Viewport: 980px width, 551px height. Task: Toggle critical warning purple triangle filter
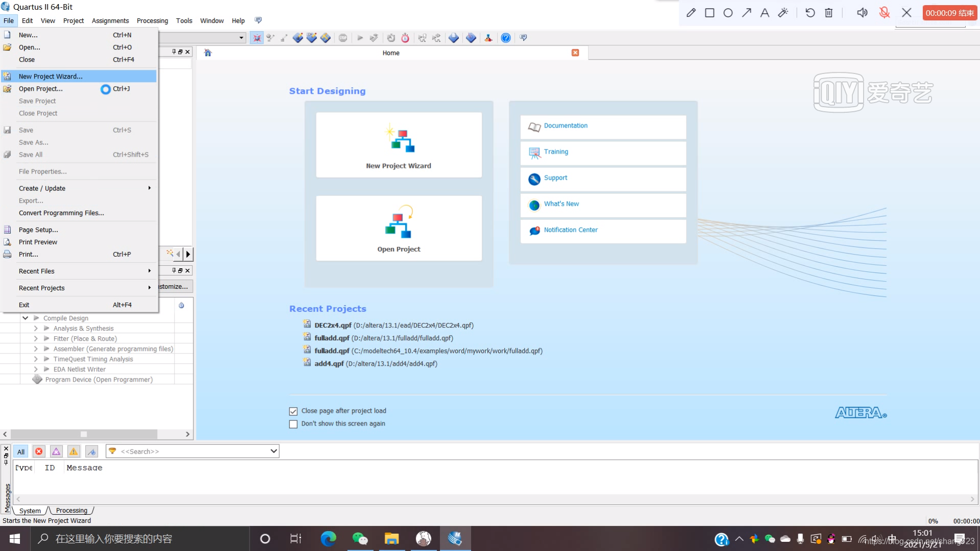[56, 452]
